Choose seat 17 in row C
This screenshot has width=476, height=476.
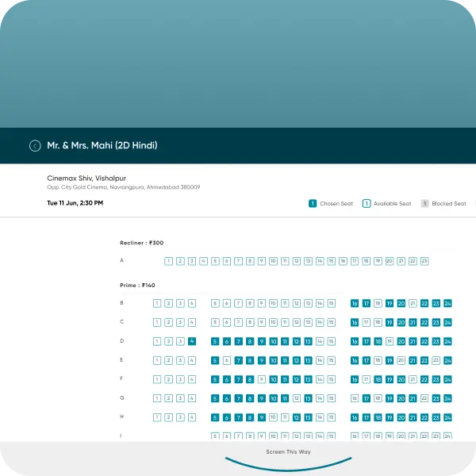coord(366,322)
